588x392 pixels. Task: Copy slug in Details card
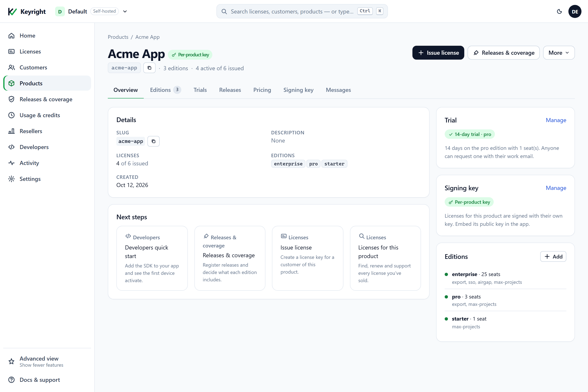point(153,141)
